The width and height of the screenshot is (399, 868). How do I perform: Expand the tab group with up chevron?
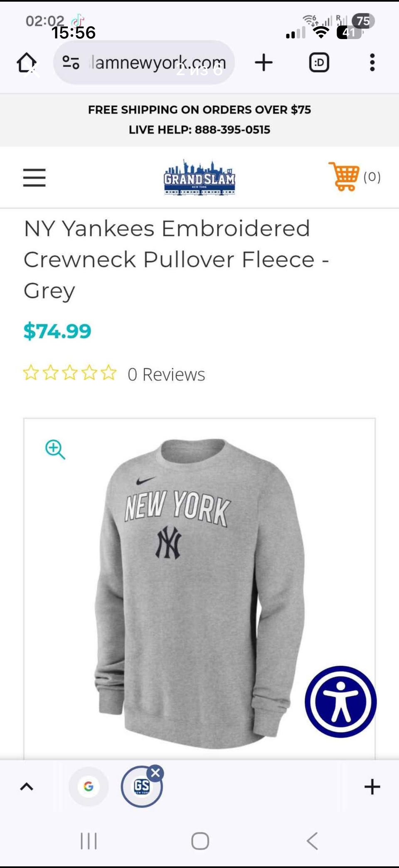[x=27, y=787]
